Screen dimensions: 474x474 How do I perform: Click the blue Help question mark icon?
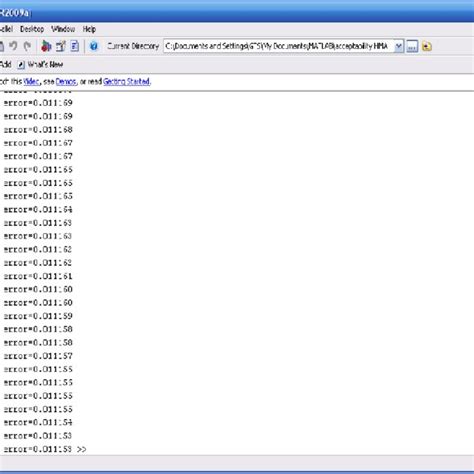pos(94,46)
